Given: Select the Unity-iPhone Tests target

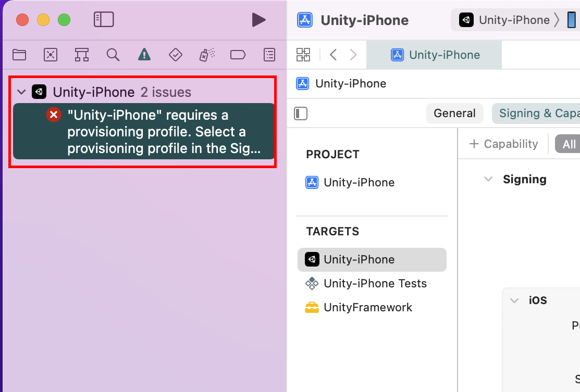Looking at the screenshot, I should click(366, 284).
